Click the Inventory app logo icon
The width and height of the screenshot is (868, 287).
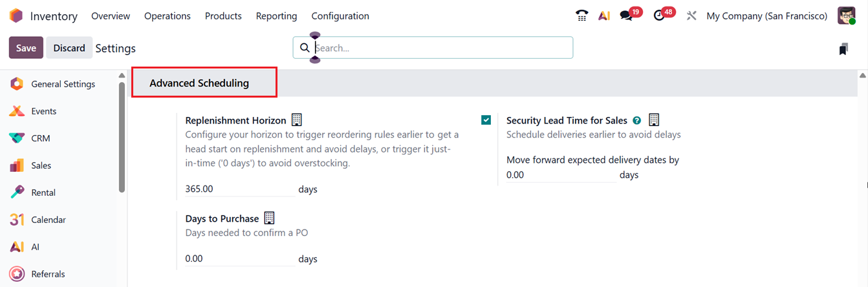pyautogui.click(x=16, y=16)
